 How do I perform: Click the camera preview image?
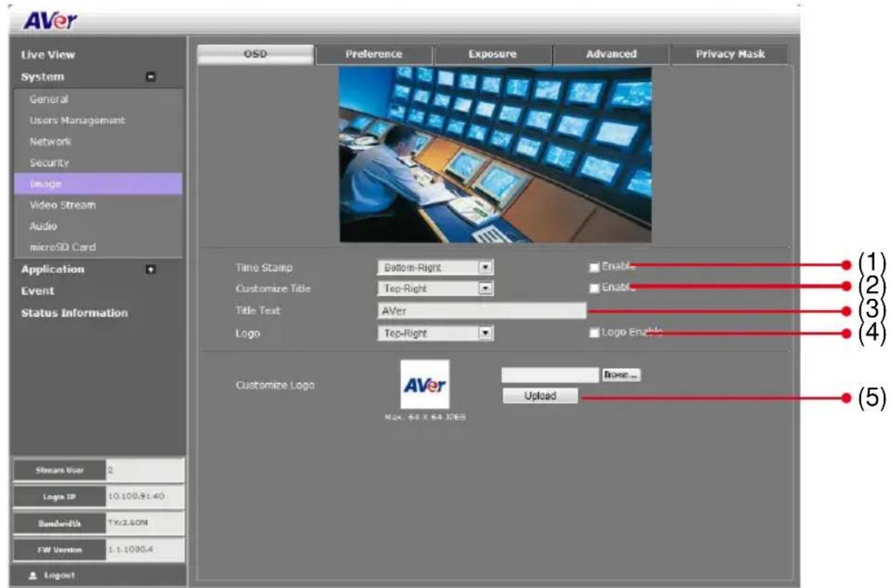495,155
